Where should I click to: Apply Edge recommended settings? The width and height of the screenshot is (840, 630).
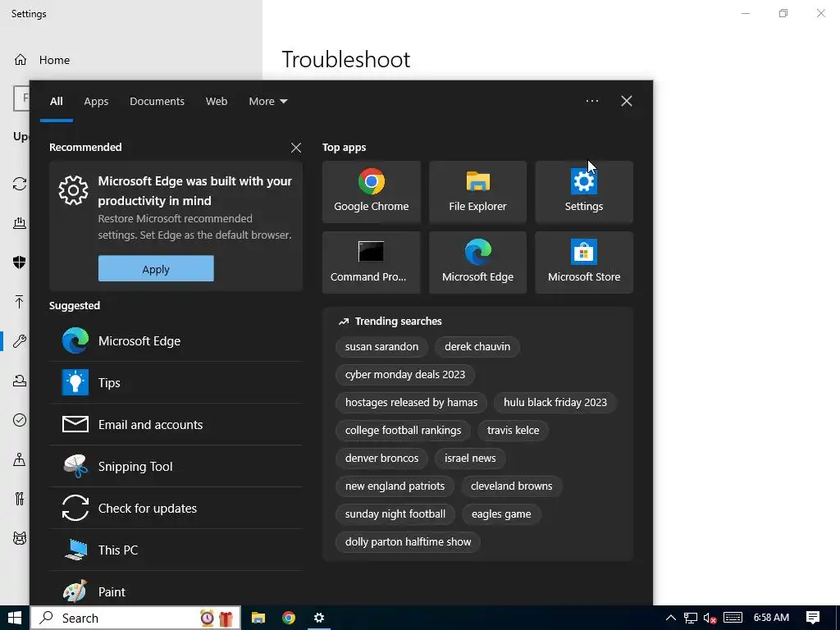tap(156, 268)
